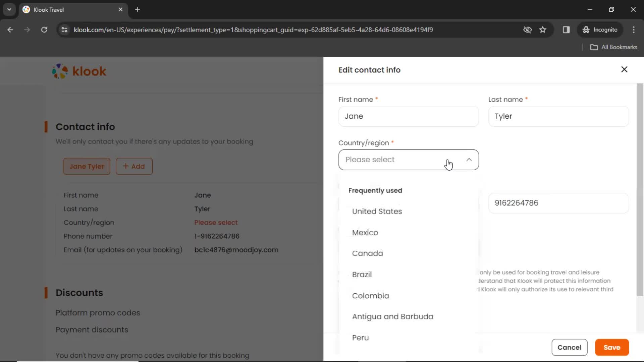The width and height of the screenshot is (644, 362).
Task: Click the phone number 1-9162264786 text
Action: point(217,236)
